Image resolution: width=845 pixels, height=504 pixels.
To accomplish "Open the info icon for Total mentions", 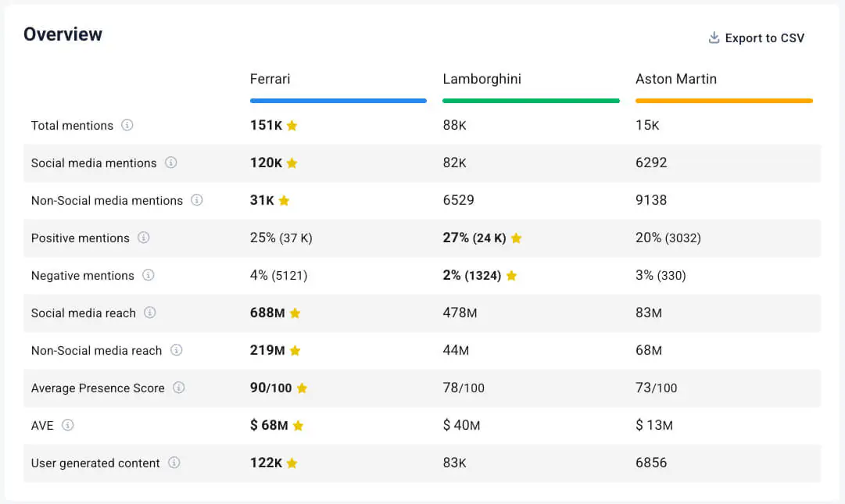I will (x=127, y=125).
